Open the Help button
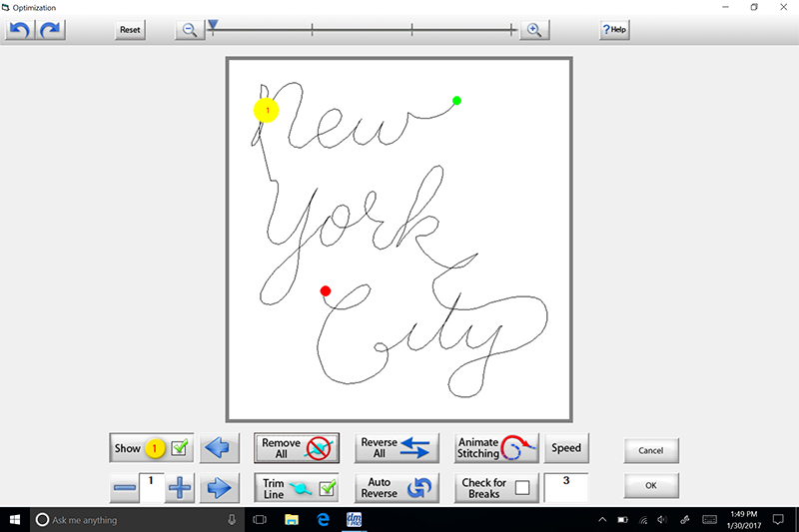799x532 pixels. (x=613, y=30)
